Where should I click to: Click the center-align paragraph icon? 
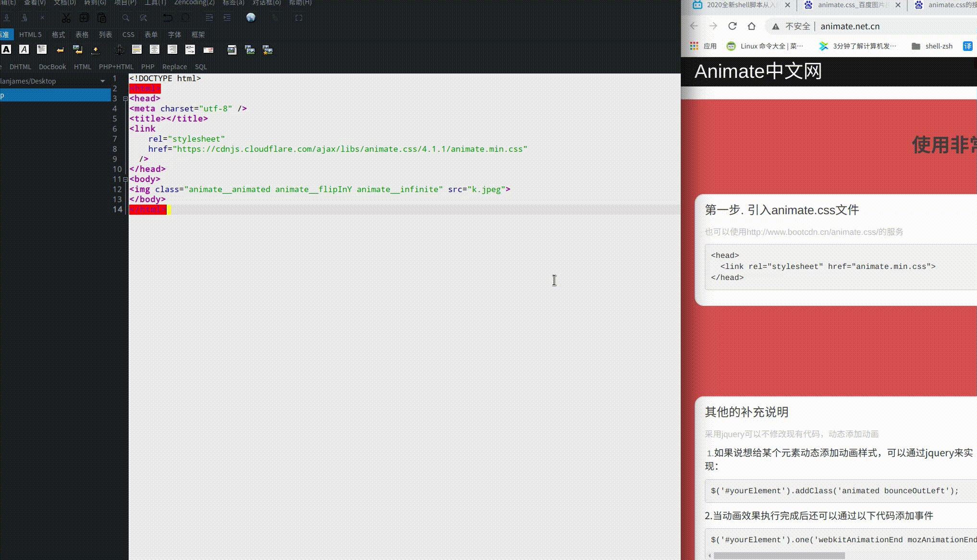point(154,49)
